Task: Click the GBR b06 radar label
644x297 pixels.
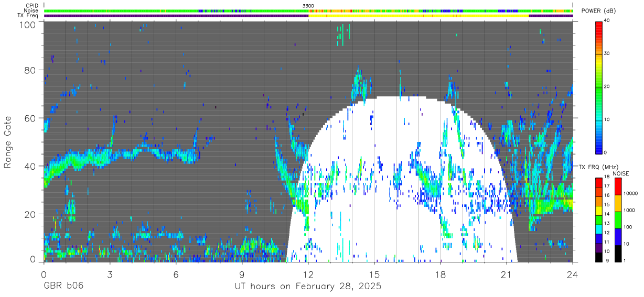Action: (x=63, y=287)
